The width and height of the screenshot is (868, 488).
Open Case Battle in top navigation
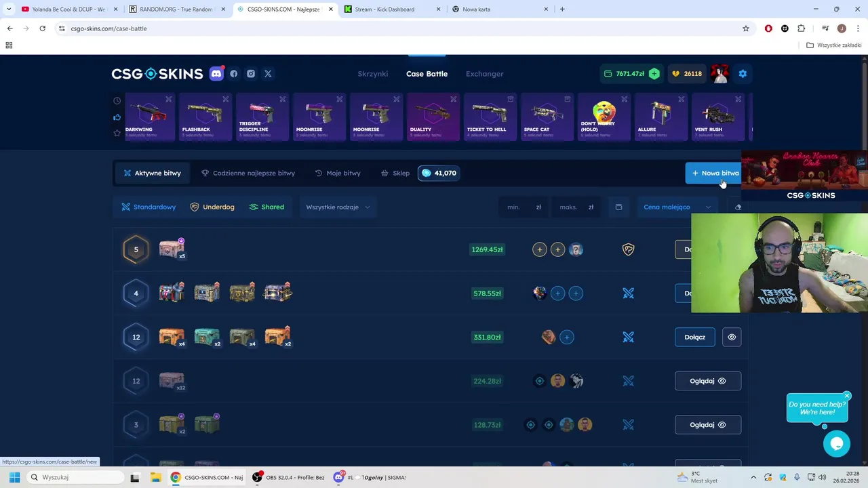coord(427,74)
